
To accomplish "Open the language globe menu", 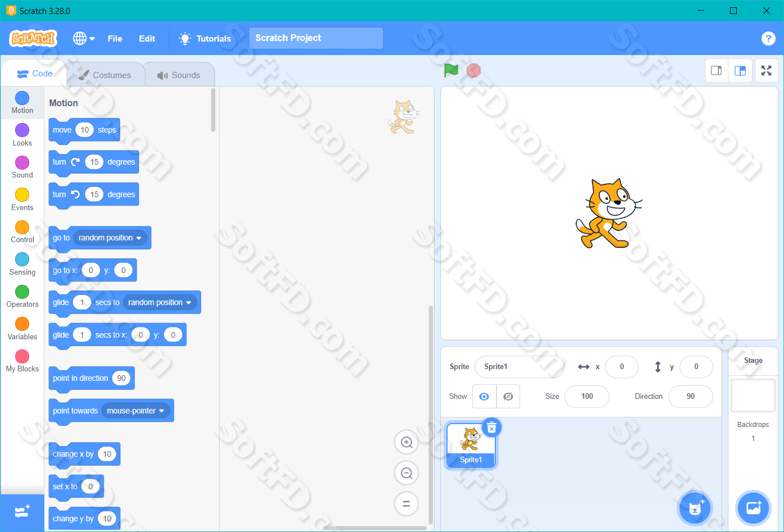I will 84,38.
